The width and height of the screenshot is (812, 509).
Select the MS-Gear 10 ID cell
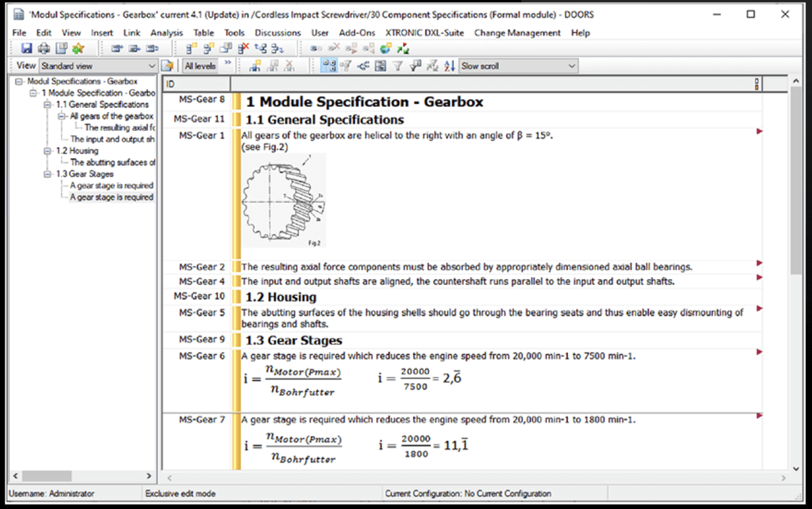[199, 296]
